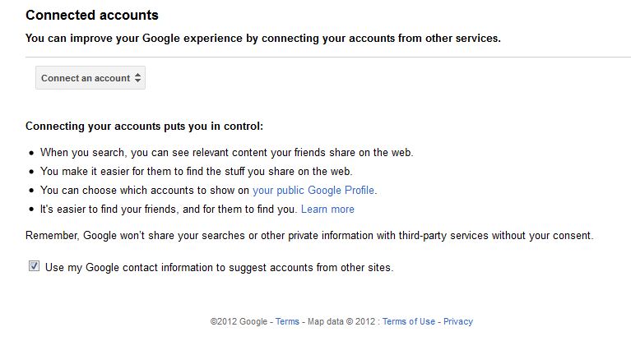Click the first bullet point marker
This screenshot has width=631, height=364.
point(31,153)
